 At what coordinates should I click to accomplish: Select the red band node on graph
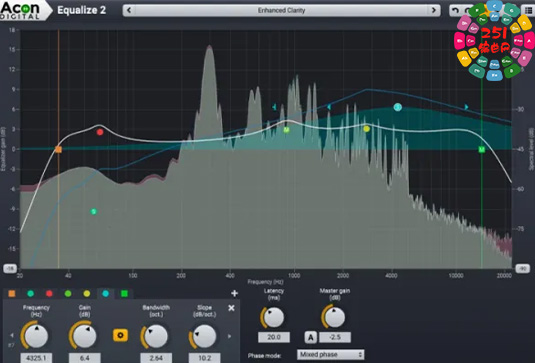point(100,132)
